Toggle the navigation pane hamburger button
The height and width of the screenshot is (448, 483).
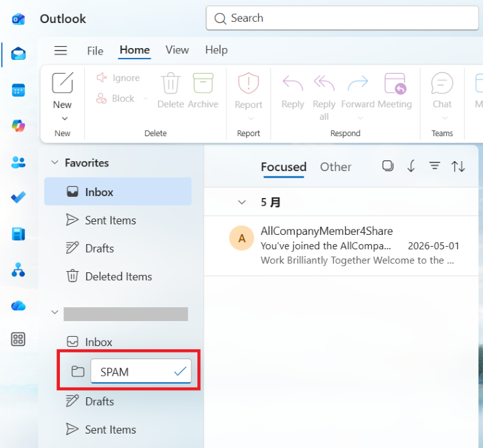pos(61,50)
